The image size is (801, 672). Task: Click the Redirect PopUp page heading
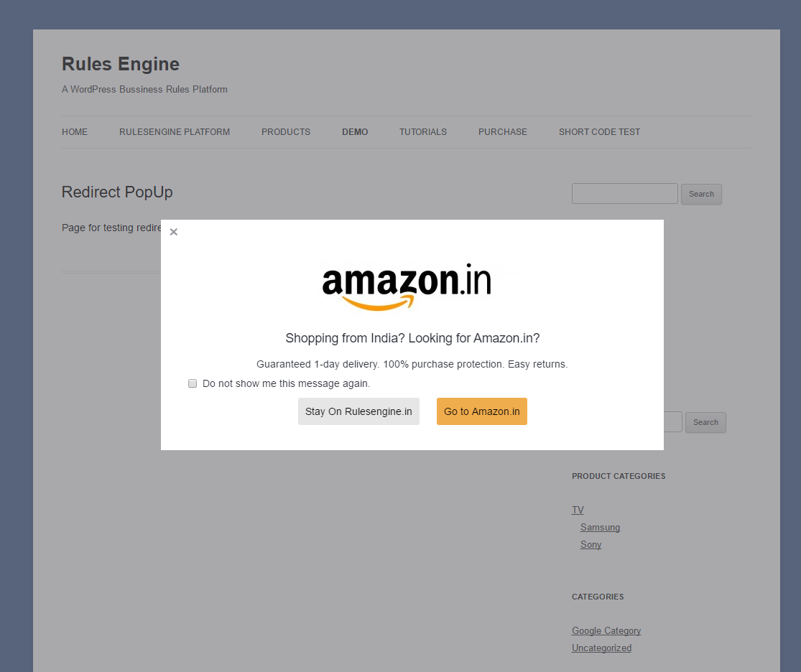[117, 192]
